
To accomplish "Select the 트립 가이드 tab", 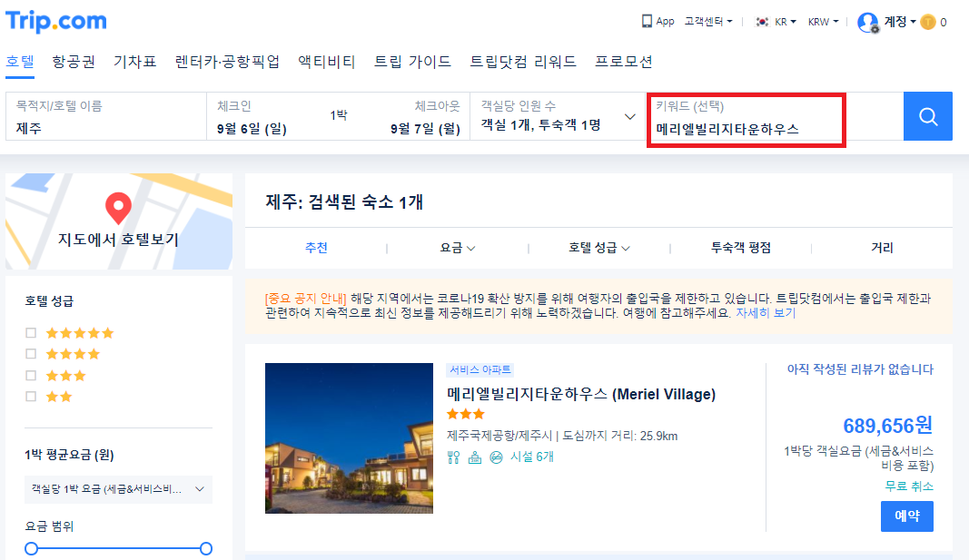I will click(413, 62).
